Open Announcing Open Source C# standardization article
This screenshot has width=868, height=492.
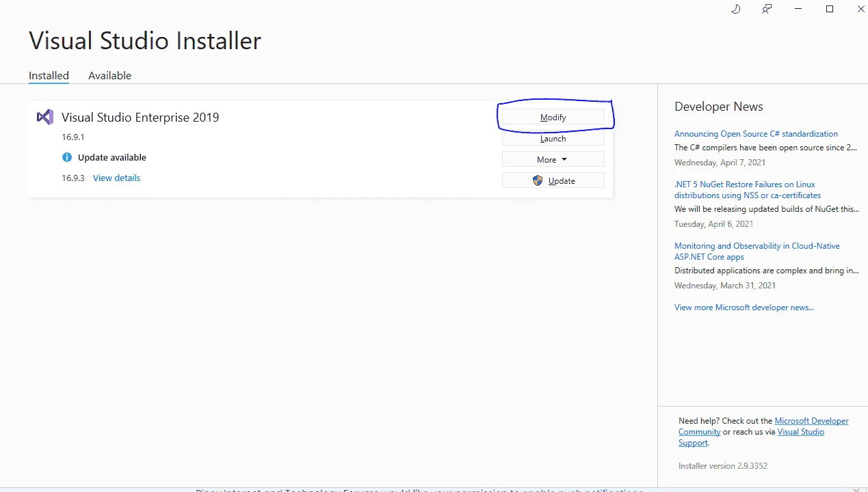point(756,134)
